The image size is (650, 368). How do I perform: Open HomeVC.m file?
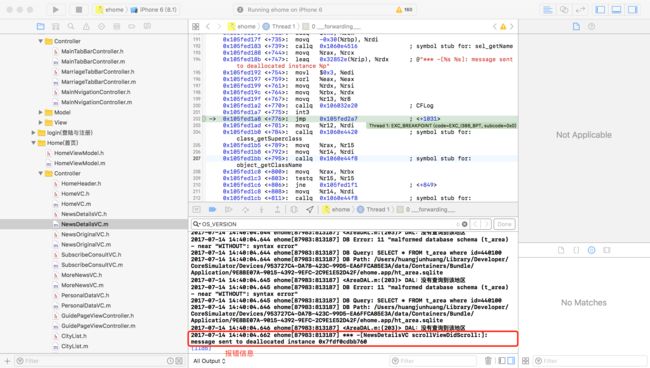[76, 204]
